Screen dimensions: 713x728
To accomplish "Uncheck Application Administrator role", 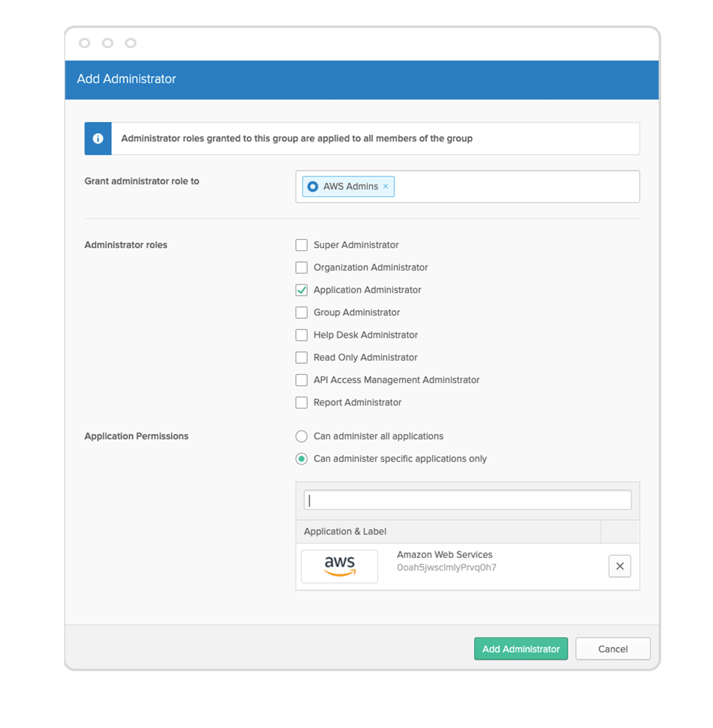I will [x=301, y=290].
